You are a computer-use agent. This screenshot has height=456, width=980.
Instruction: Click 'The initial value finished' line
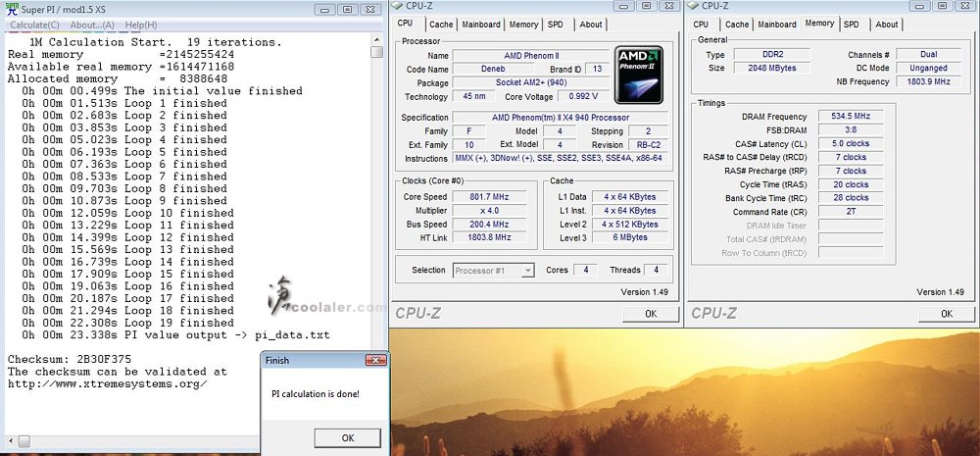162,90
